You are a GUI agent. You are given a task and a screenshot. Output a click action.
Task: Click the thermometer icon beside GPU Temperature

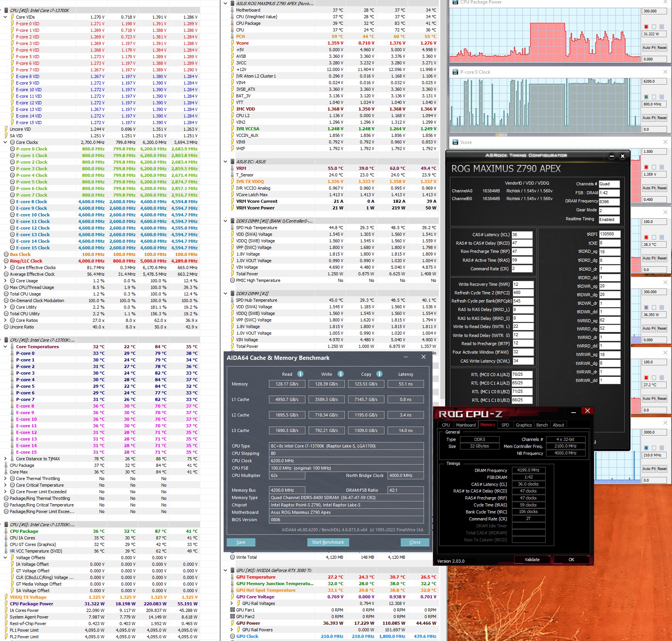(x=233, y=577)
